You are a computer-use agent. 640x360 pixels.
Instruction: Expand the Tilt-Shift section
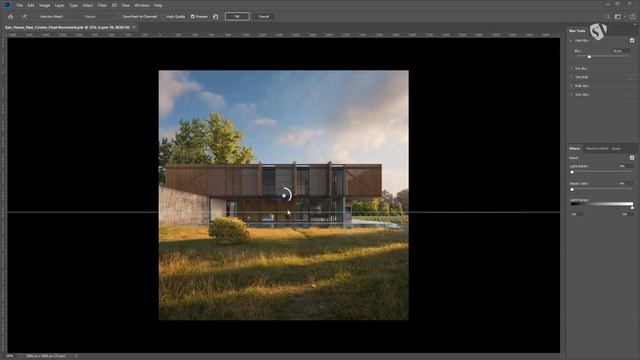pyautogui.click(x=571, y=77)
